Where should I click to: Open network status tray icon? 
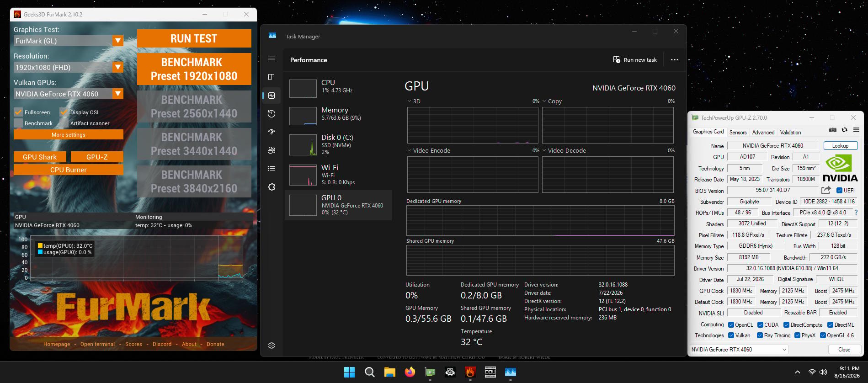[x=812, y=372]
